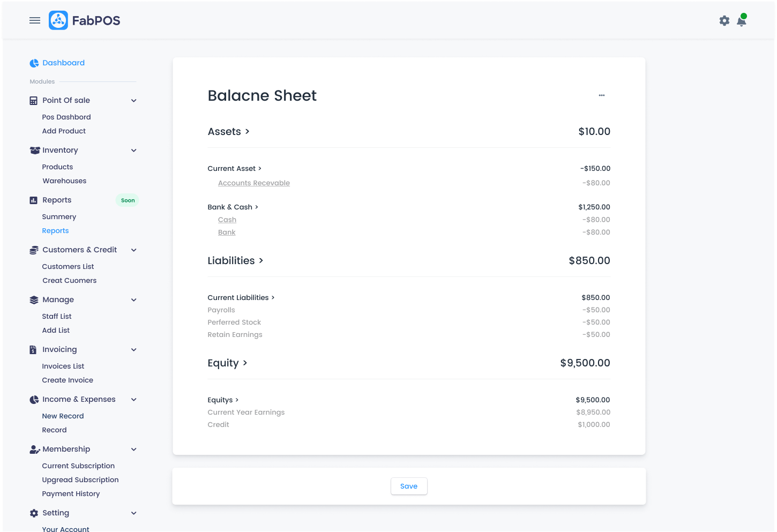This screenshot has width=777, height=532.
Task: Click the Reports chart icon
Action: [34, 200]
